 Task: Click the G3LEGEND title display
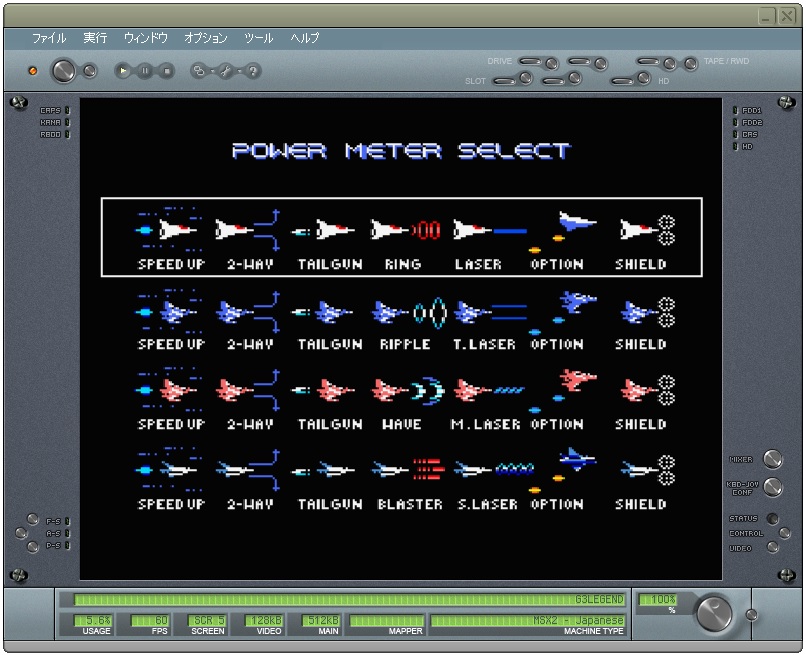click(x=349, y=599)
